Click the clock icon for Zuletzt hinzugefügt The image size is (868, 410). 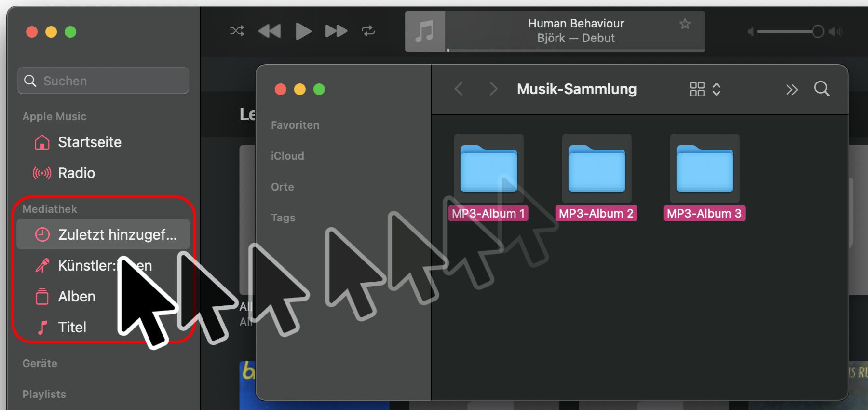tap(42, 234)
